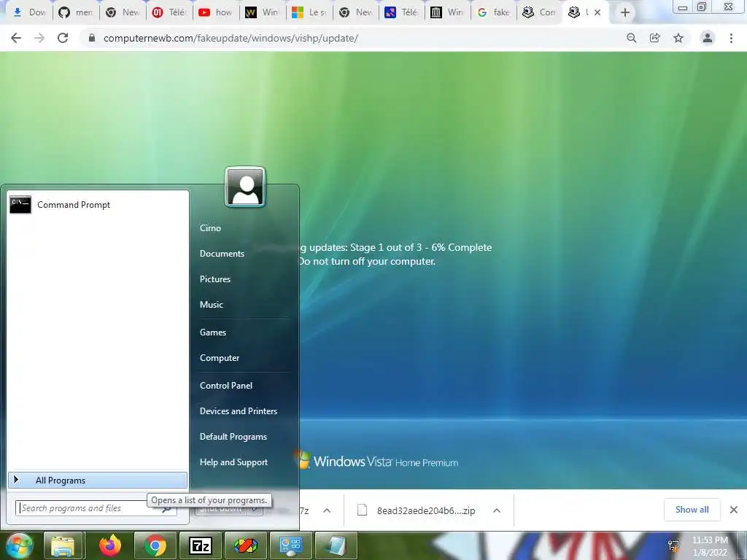The image size is (747, 560).
Task: Switch to the YouTube 'how' tab
Action: (216, 12)
